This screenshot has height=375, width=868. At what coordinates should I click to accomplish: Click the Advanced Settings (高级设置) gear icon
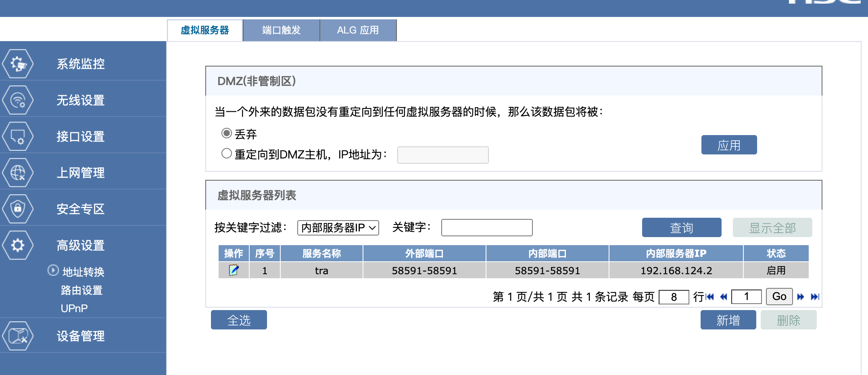pos(18,245)
